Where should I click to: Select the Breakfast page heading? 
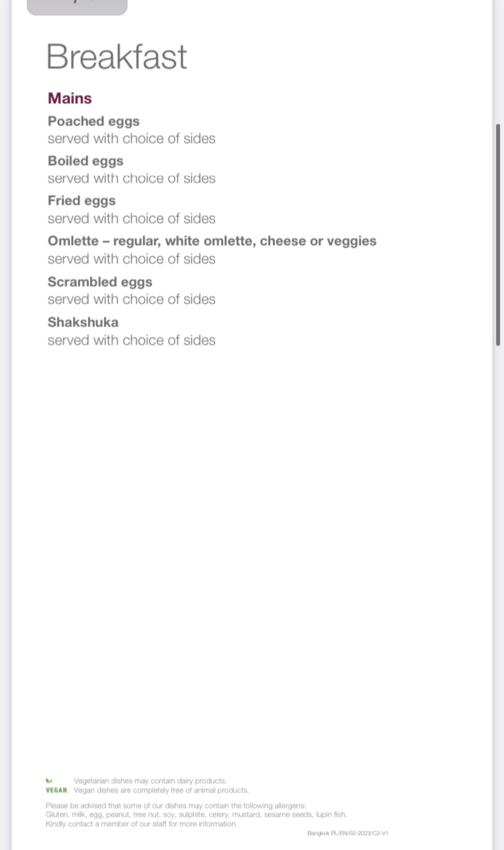point(117,56)
